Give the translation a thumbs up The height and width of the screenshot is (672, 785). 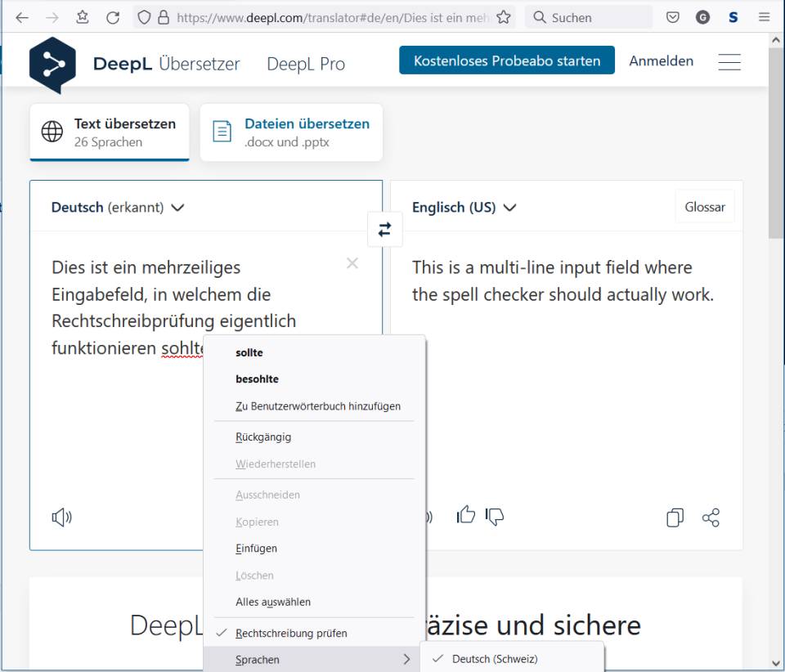point(465,514)
